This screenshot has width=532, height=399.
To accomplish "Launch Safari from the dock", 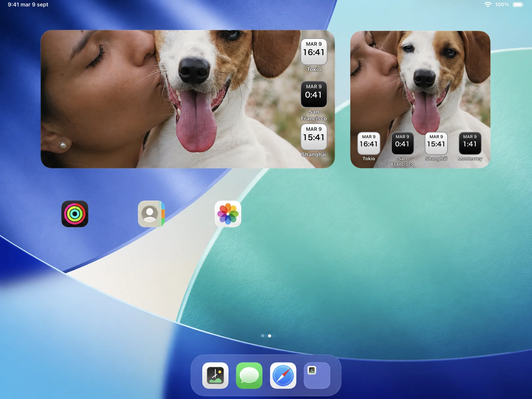I will [283, 375].
